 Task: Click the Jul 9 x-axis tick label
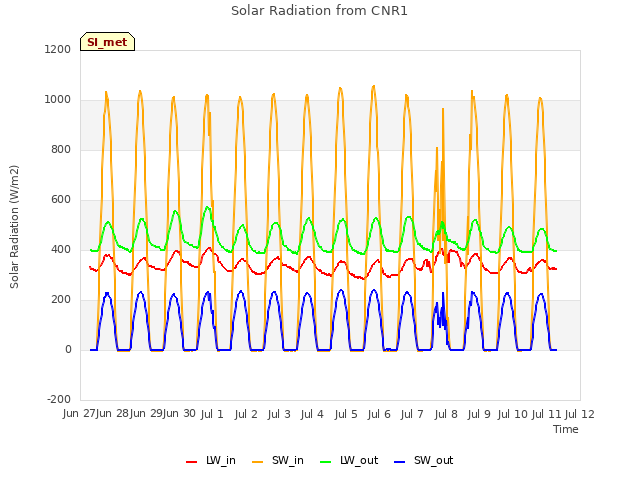click(479, 414)
